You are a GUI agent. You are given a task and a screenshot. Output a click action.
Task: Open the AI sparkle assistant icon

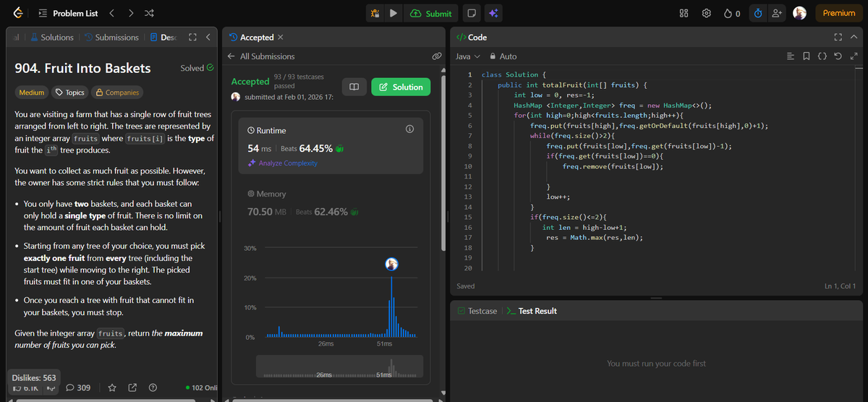(x=494, y=13)
